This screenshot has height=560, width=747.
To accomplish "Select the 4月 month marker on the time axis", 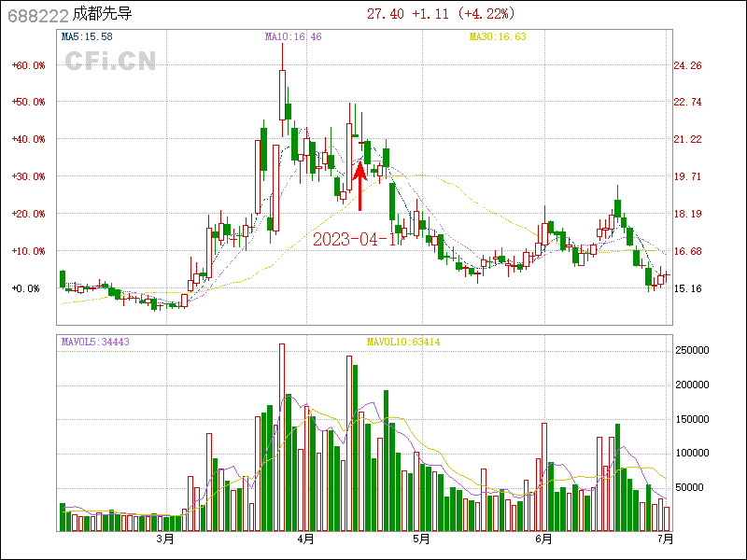I will 305,539.
